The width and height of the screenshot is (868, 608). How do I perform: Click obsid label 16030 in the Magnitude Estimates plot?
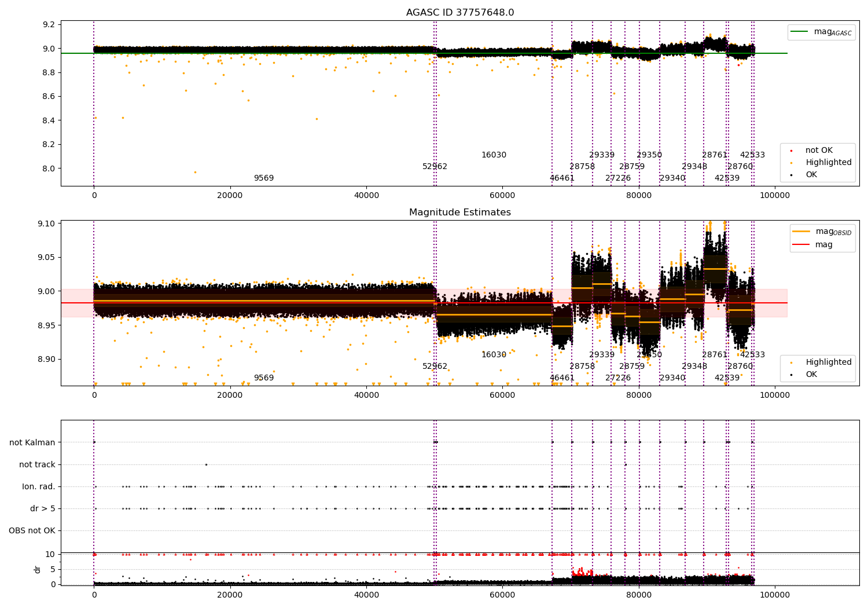pyautogui.click(x=494, y=355)
